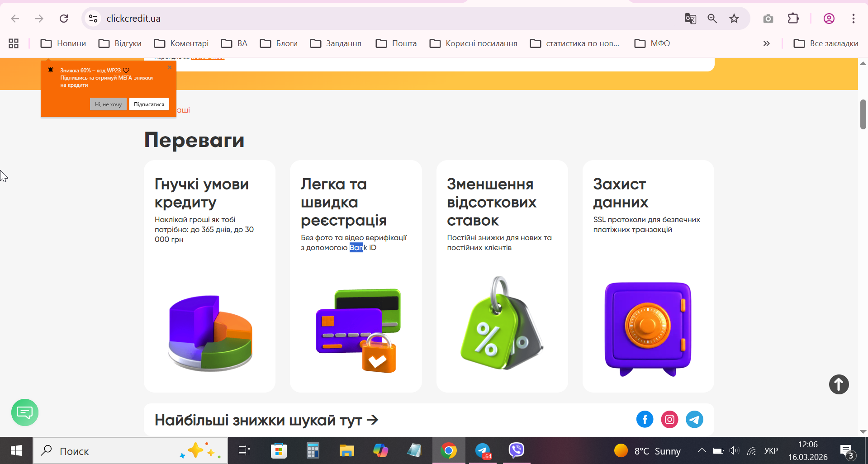The width and height of the screenshot is (868, 464).
Task: Click the percent discount tag illustration
Action: tap(502, 323)
